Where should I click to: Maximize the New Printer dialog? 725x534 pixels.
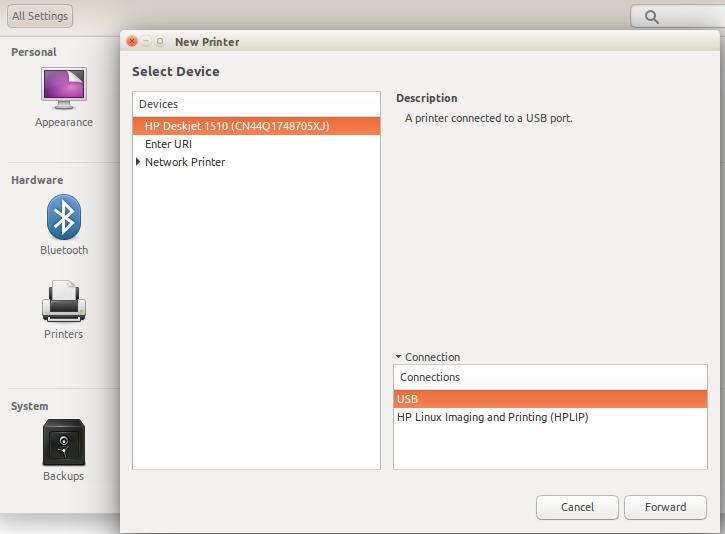click(160, 41)
